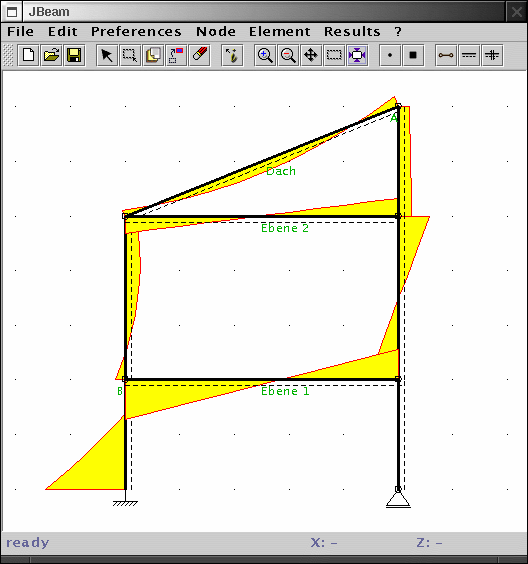Toggle the small node point tool
The height and width of the screenshot is (564, 528).
(390, 55)
